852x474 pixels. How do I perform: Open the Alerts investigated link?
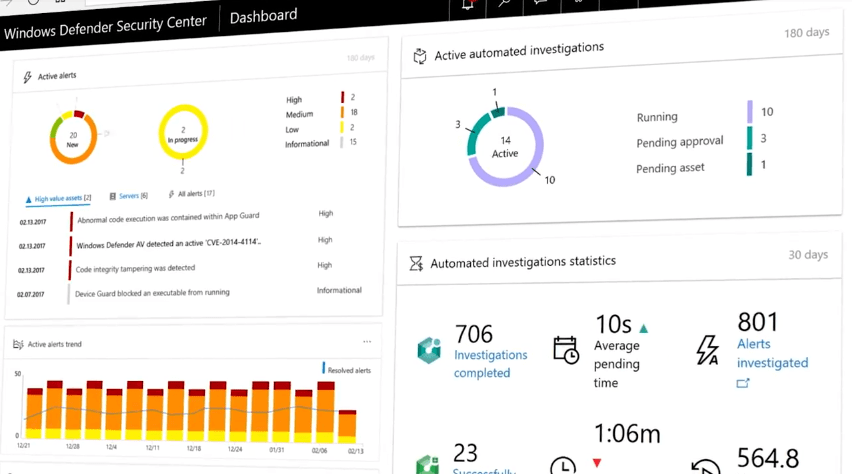pyautogui.click(x=772, y=353)
